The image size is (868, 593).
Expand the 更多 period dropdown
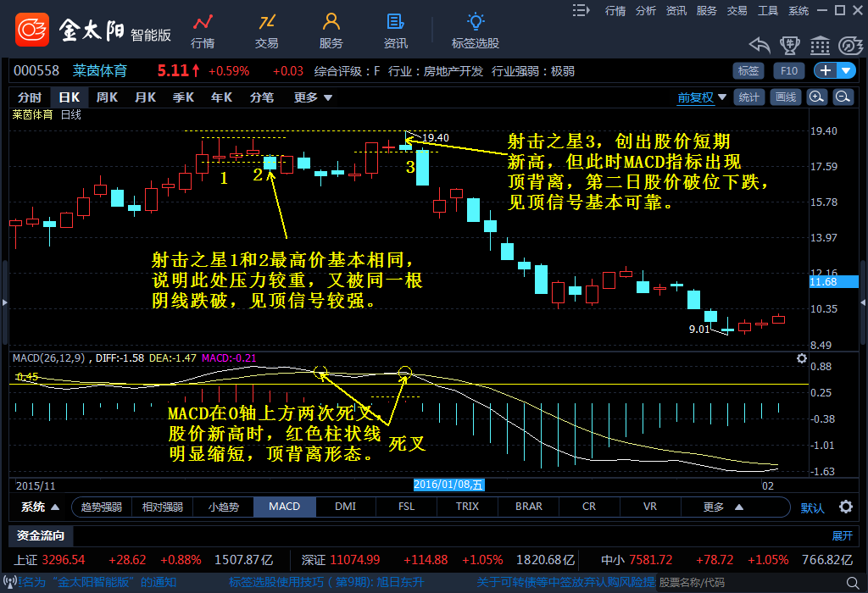click(x=311, y=97)
